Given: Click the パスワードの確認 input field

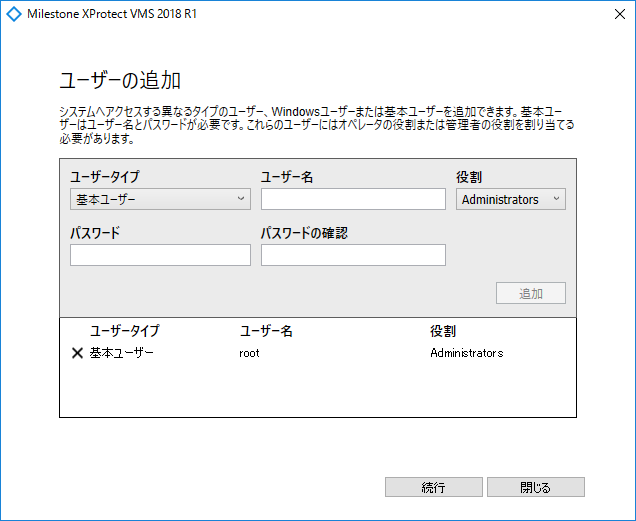Looking at the screenshot, I should point(353,255).
